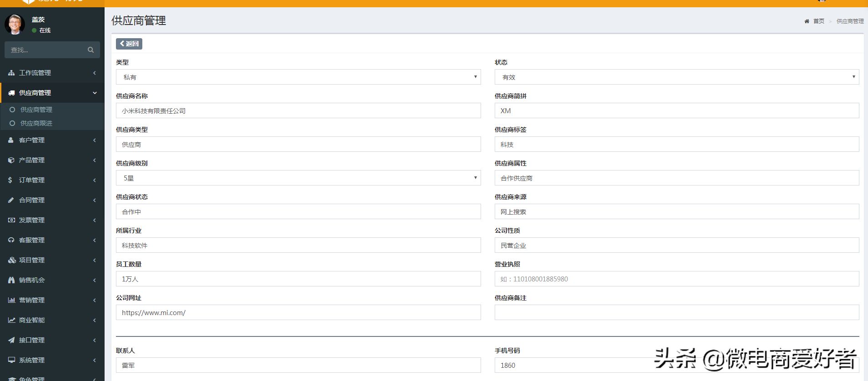This screenshot has height=381, width=868.
Task: Open the 状态 dropdown showing 有效
Action: coord(677,77)
